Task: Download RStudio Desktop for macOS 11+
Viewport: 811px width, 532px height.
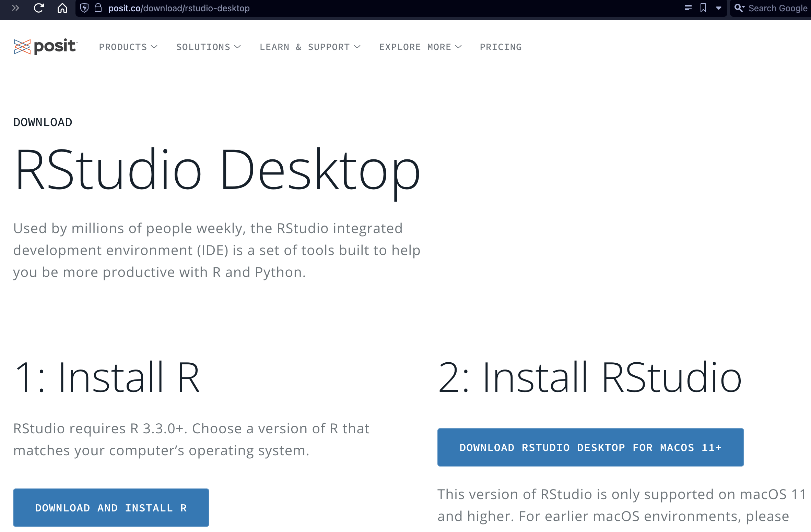Action: (x=590, y=447)
